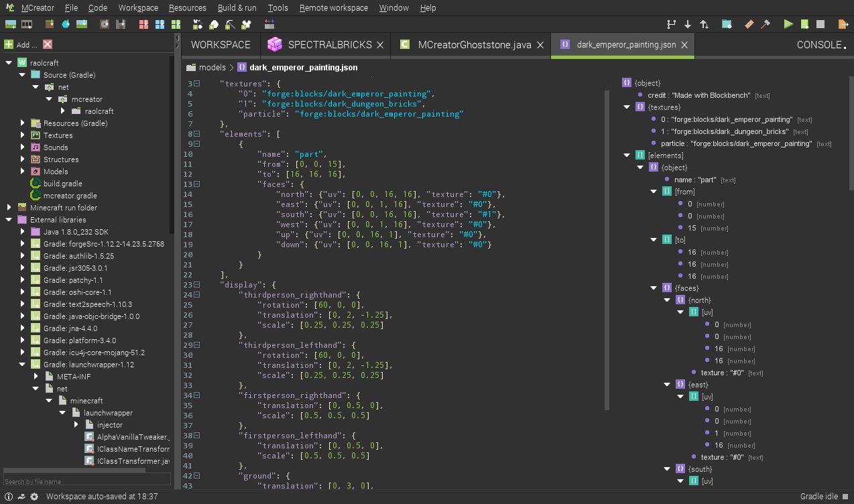Screen dimensions: 854x504
Task: Collapse the launchwrapper-1.12 library node
Action: [22, 365]
